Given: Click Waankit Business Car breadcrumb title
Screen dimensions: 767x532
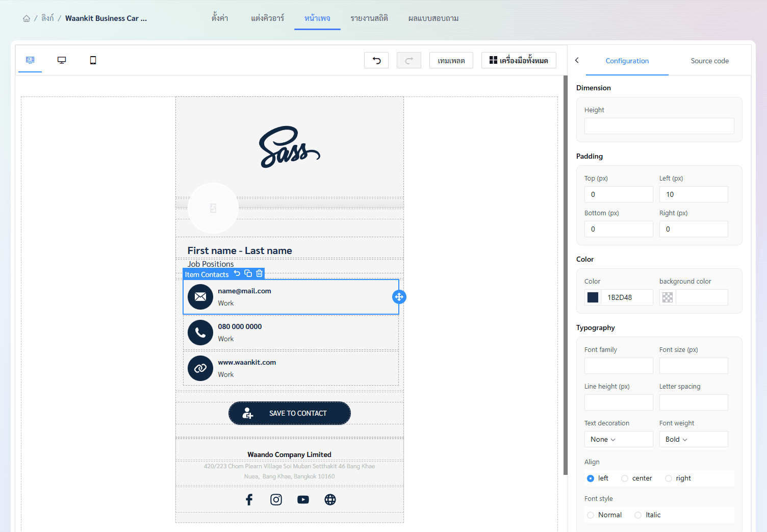Looking at the screenshot, I should pyautogui.click(x=106, y=18).
